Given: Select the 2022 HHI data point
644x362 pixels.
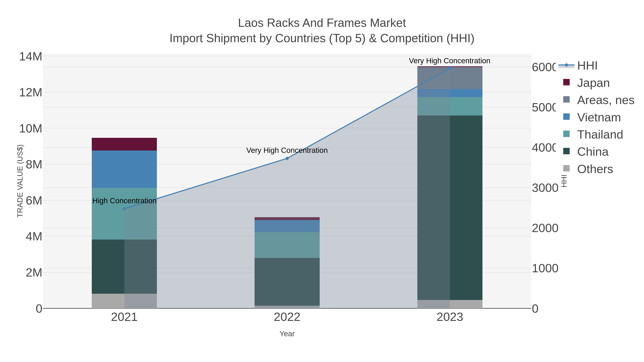Looking at the screenshot, I should click(x=287, y=158).
